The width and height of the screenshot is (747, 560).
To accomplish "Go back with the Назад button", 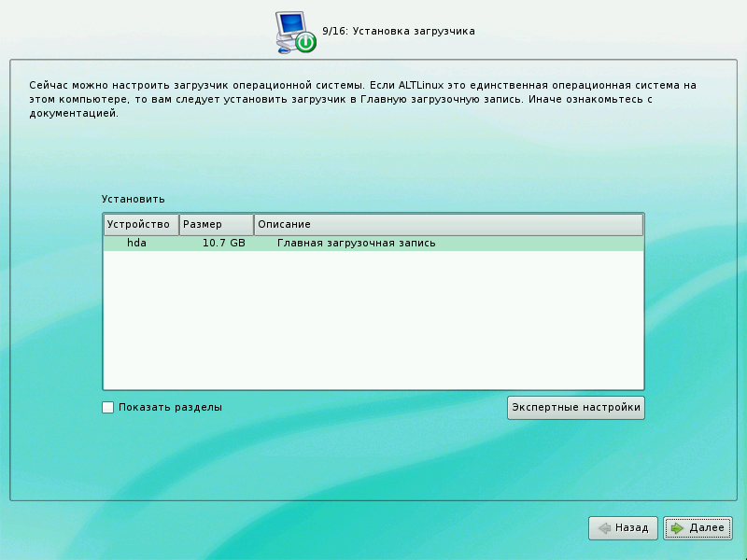I will point(623,528).
